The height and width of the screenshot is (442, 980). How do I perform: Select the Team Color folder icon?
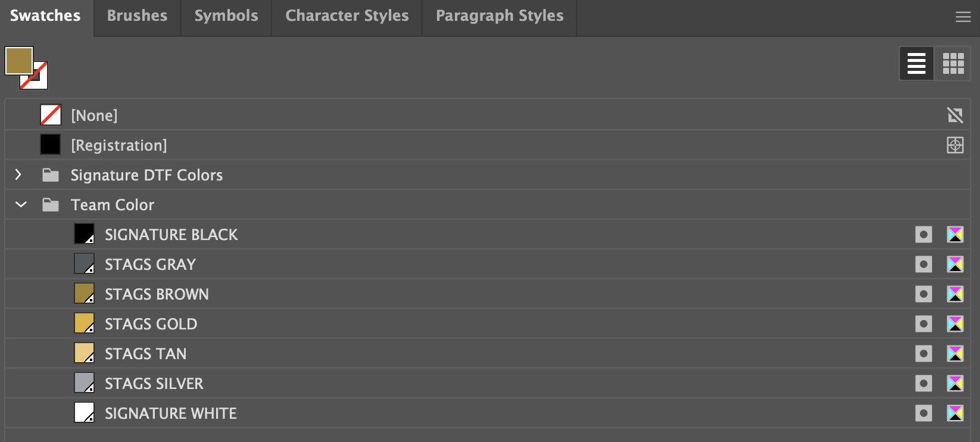click(51, 205)
